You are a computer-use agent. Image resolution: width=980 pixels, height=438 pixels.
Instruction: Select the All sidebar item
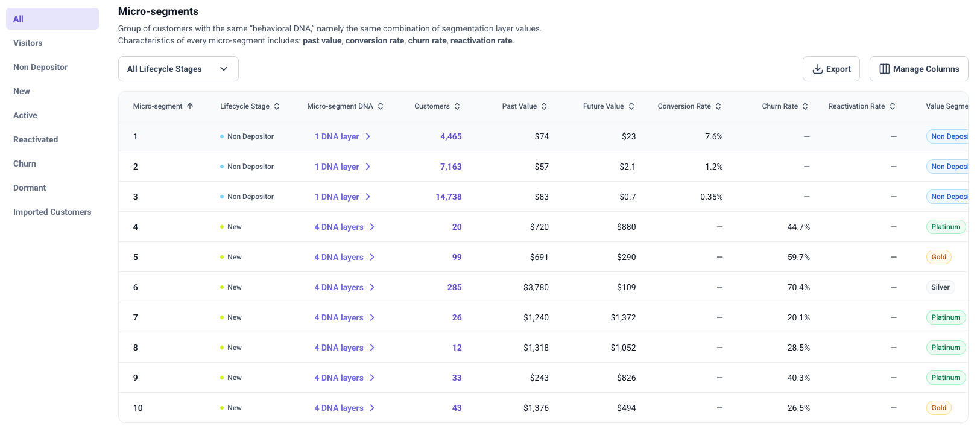tap(52, 19)
